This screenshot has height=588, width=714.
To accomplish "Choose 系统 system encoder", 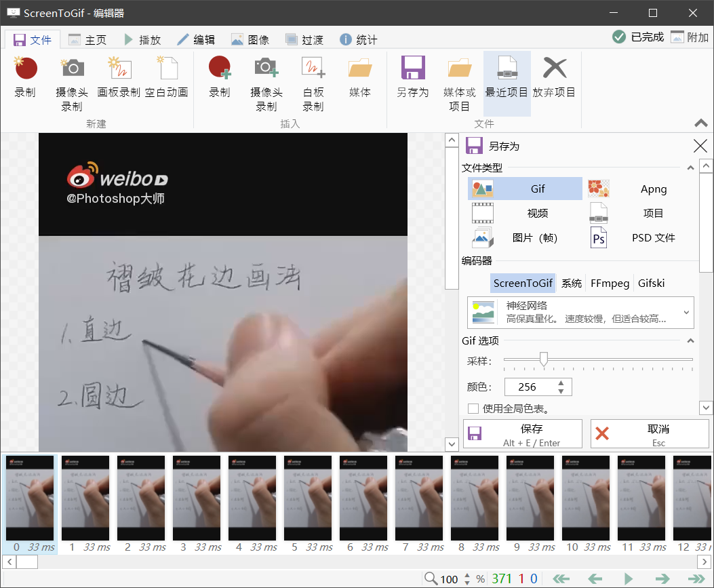I will pyautogui.click(x=572, y=283).
